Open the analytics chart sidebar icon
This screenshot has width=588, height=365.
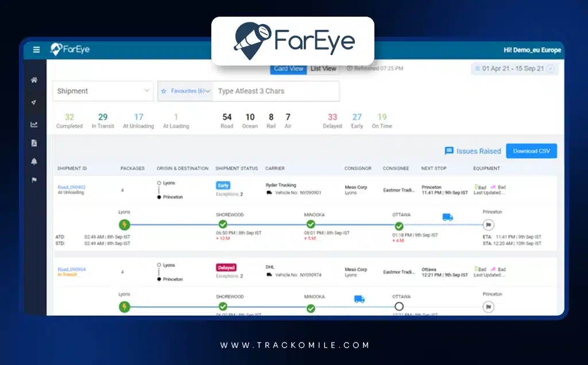[34, 124]
